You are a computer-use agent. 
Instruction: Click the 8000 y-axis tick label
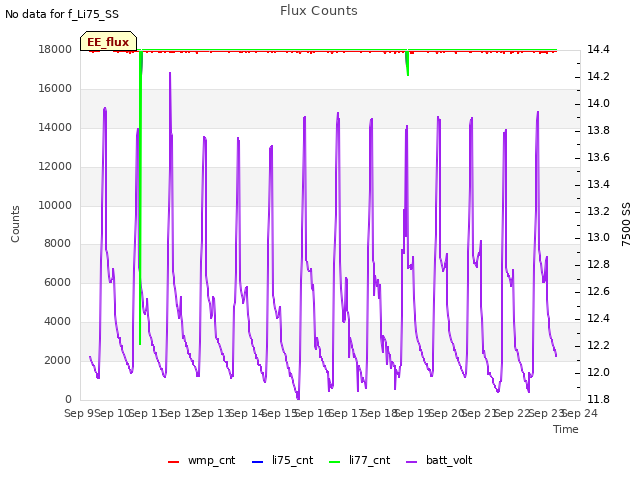[x=58, y=244]
